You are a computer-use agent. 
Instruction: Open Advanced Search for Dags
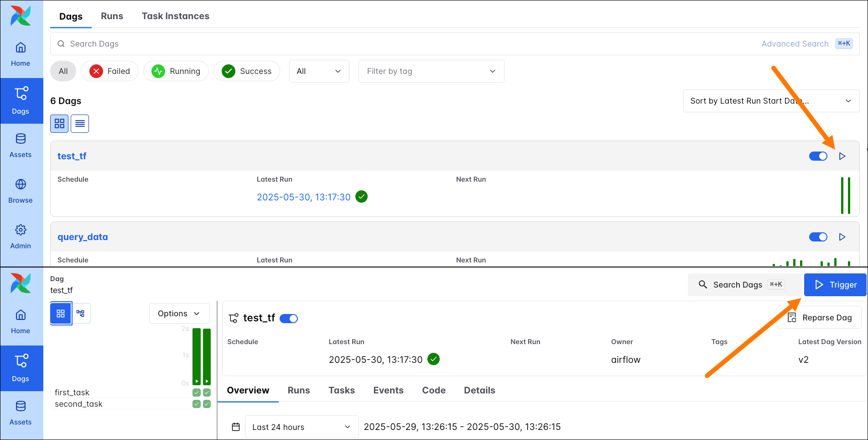pyautogui.click(x=795, y=43)
